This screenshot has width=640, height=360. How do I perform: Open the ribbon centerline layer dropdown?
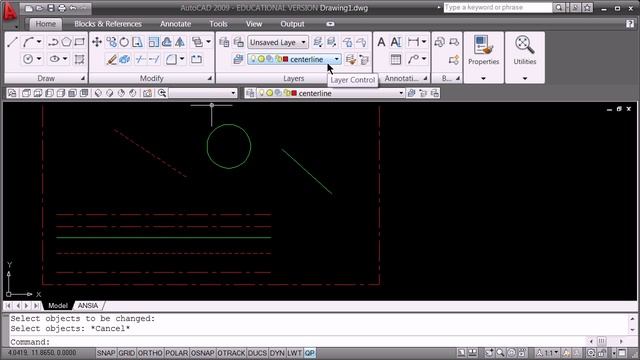tap(336, 60)
